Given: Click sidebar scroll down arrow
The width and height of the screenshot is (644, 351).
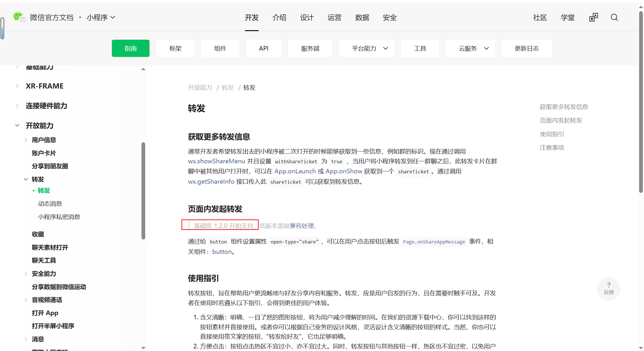Looking at the screenshot, I should point(143,348).
